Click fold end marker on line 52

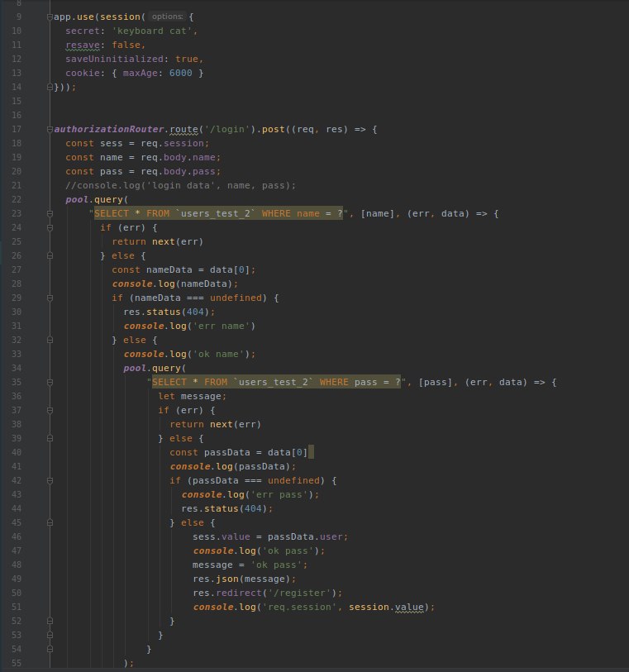(50, 621)
